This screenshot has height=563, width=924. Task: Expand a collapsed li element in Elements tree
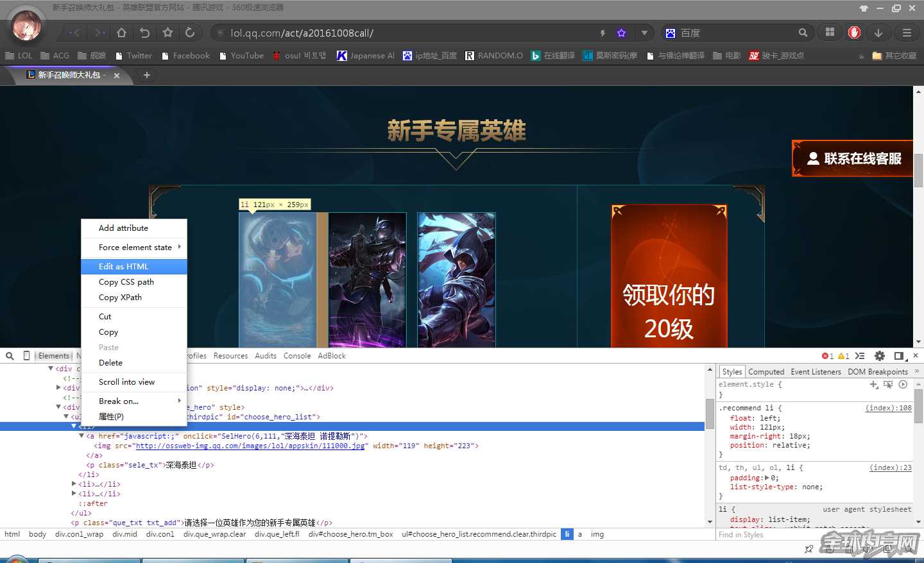(74, 483)
